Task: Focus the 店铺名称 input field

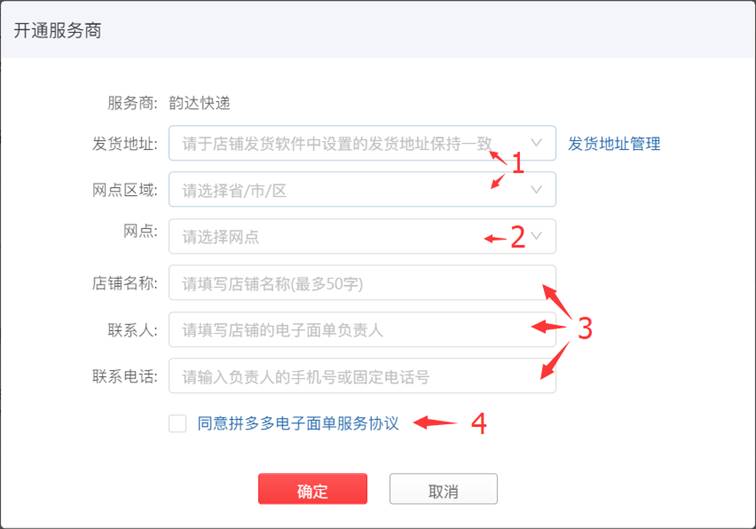Action: [362, 283]
